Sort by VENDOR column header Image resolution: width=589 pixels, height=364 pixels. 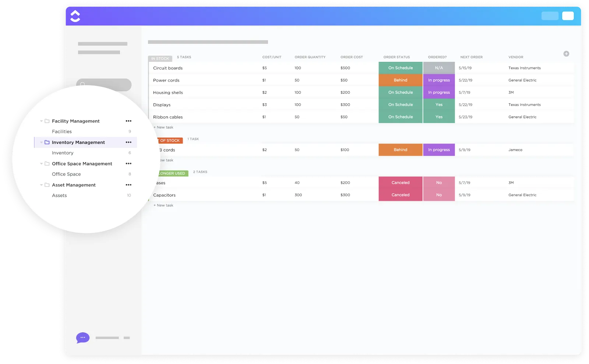pos(516,57)
